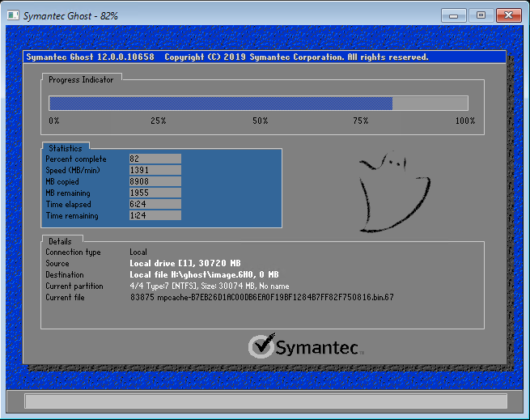Click the MB remaining label
The image size is (530, 420).
tap(68, 193)
